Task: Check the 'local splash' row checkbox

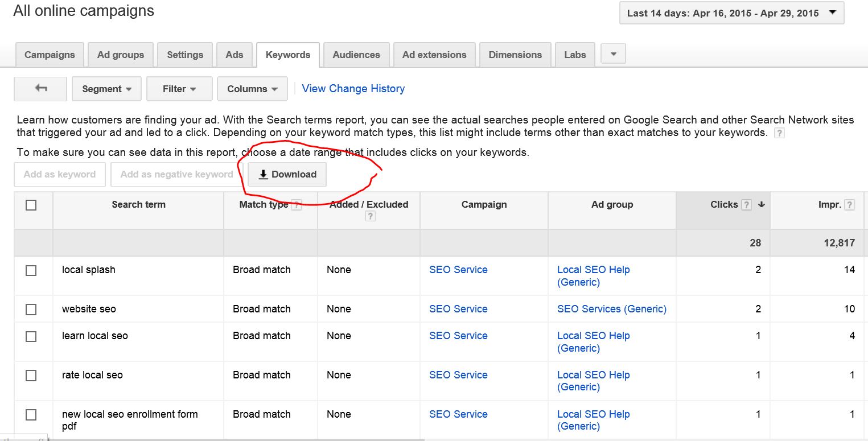Action: point(31,270)
